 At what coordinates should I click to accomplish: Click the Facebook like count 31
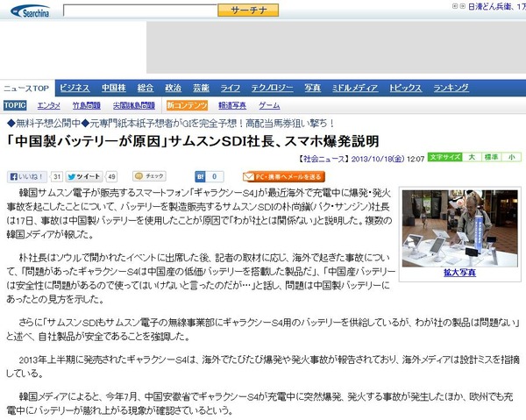click(57, 177)
